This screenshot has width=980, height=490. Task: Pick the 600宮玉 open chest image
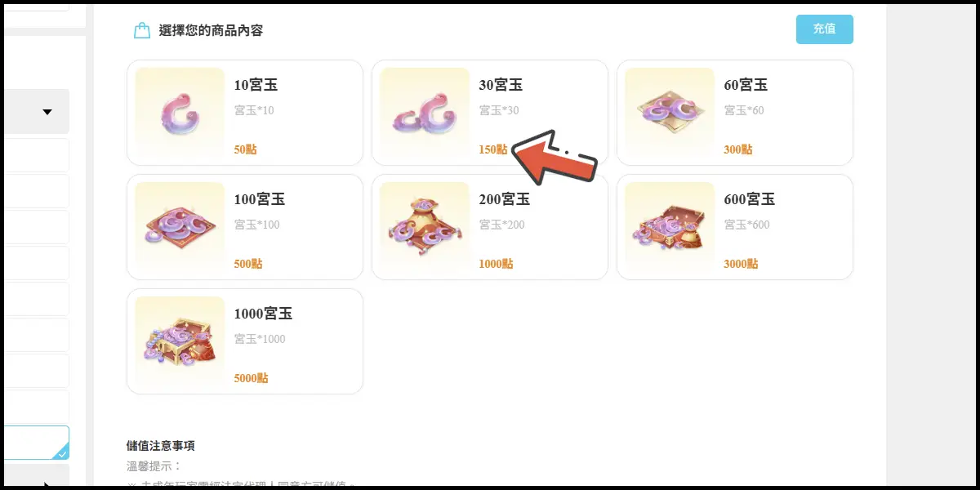pyautogui.click(x=670, y=227)
